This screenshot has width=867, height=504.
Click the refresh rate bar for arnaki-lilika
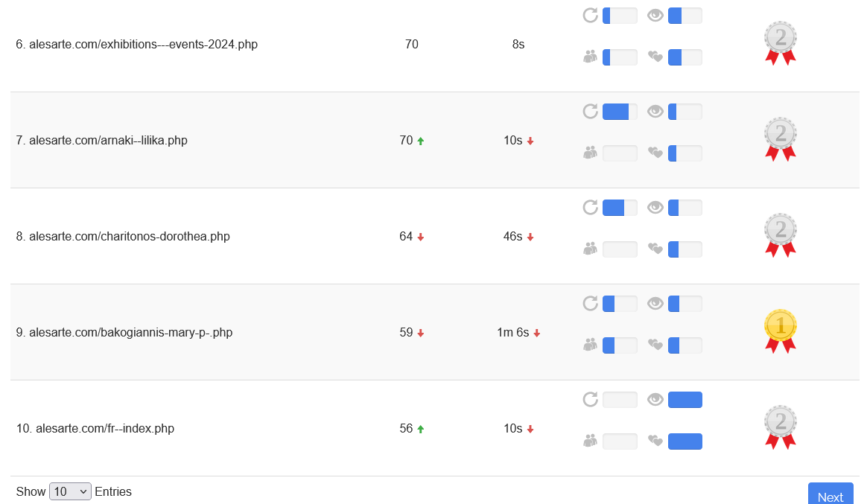[x=619, y=112]
